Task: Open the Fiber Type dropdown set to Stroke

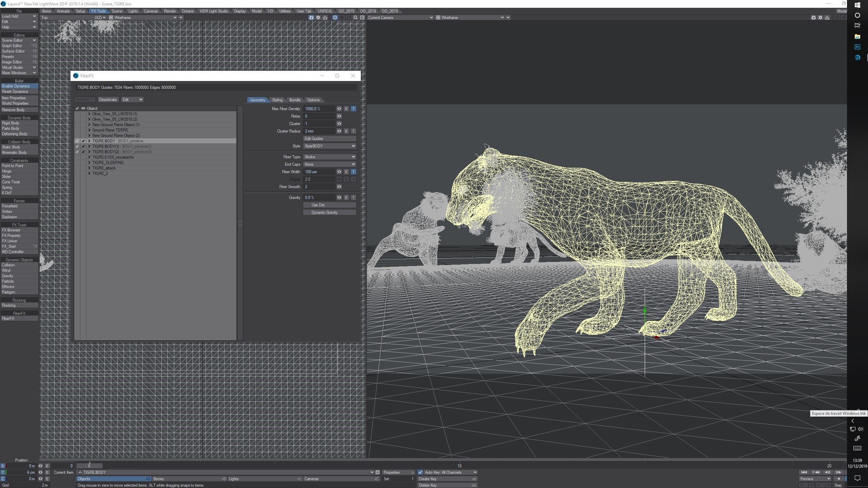Action: pyautogui.click(x=329, y=157)
